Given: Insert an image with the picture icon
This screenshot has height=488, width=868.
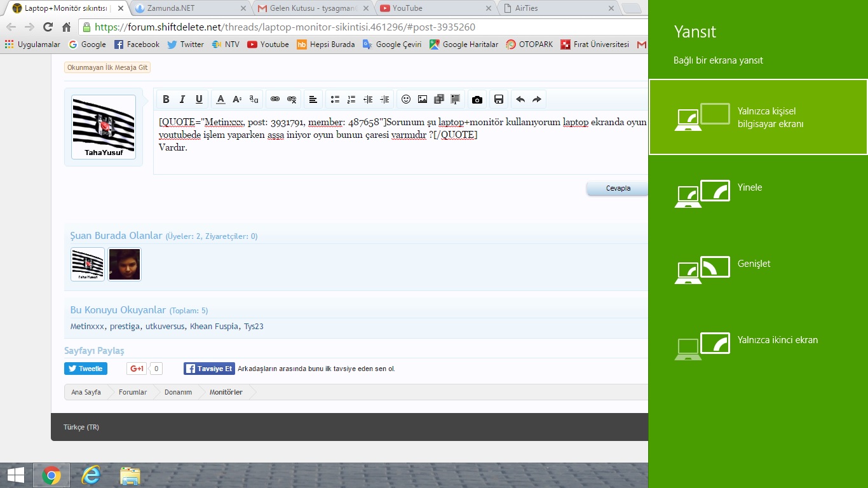Looking at the screenshot, I should pyautogui.click(x=423, y=99).
